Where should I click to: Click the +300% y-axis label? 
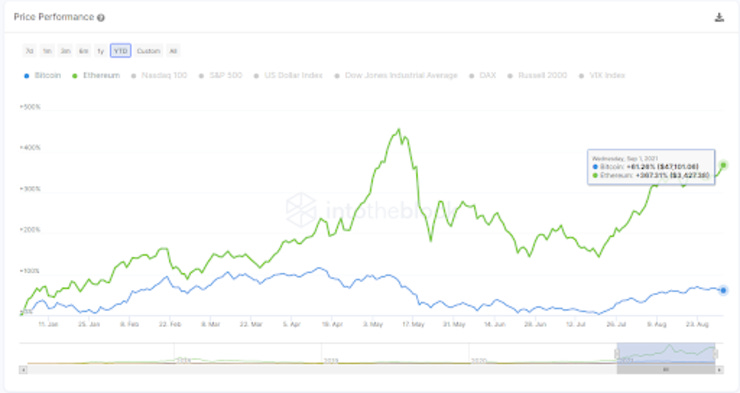click(30, 189)
